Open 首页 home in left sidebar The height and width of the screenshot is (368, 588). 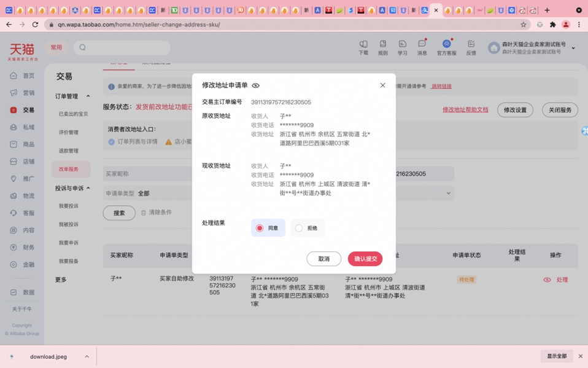tap(22, 76)
